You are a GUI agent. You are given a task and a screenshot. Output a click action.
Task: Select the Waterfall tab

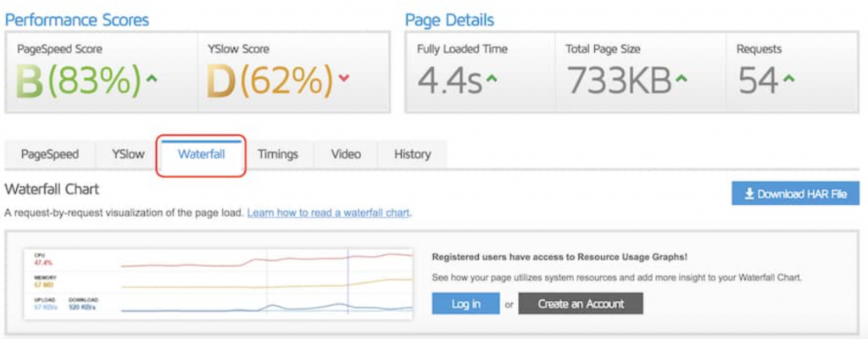(x=202, y=154)
